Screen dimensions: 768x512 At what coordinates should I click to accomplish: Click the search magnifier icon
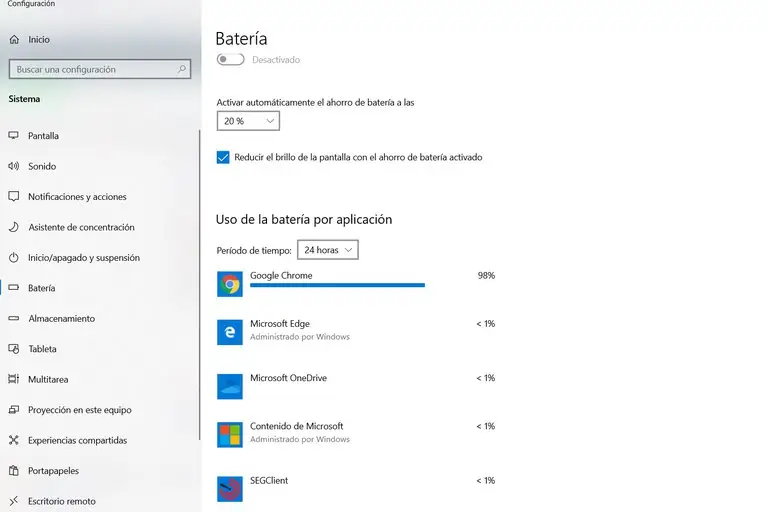(182, 69)
